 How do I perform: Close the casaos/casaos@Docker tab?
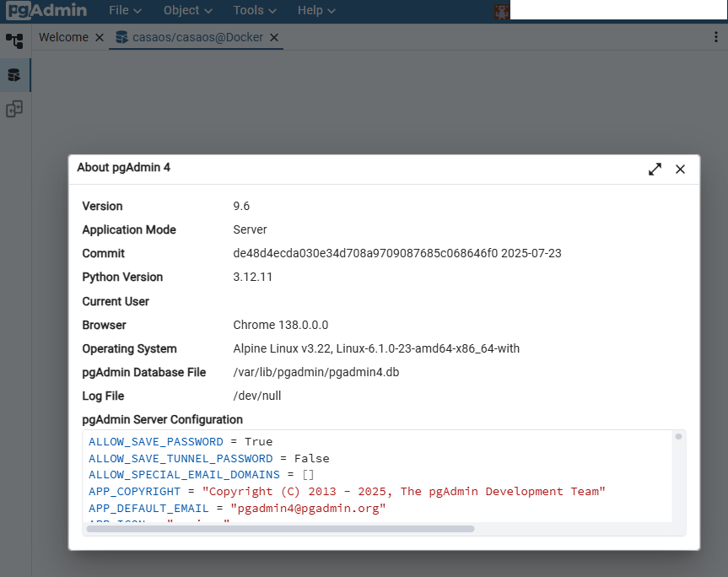[x=274, y=38]
